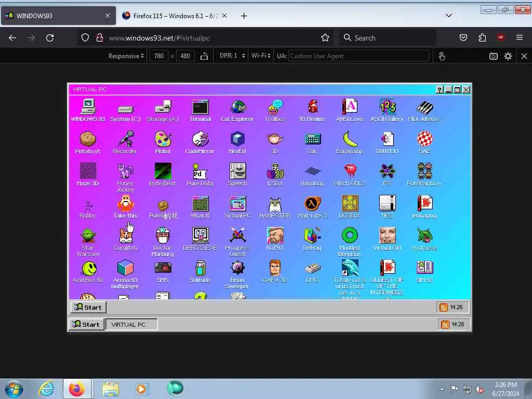Screen dimensions: 532x399
Task: Open PokeRainbow icon
Action: [424, 175]
